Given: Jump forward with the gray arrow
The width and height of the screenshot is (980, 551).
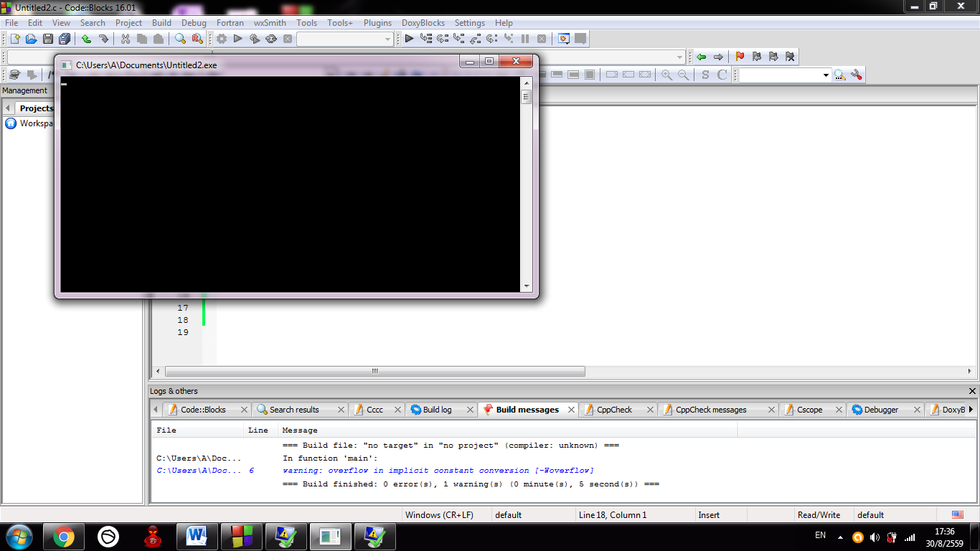Looking at the screenshot, I should pos(718,57).
